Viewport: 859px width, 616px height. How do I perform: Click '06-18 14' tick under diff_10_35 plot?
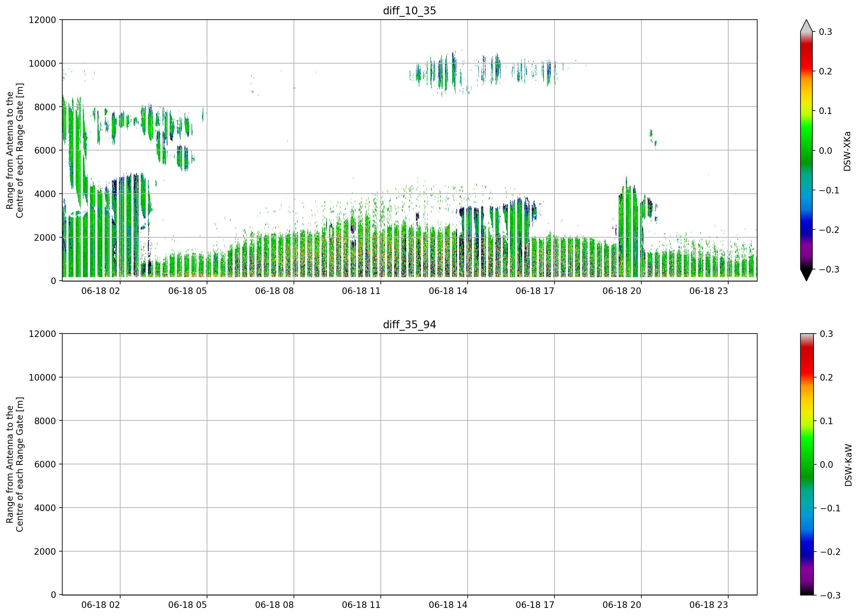click(x=448, y=291)
